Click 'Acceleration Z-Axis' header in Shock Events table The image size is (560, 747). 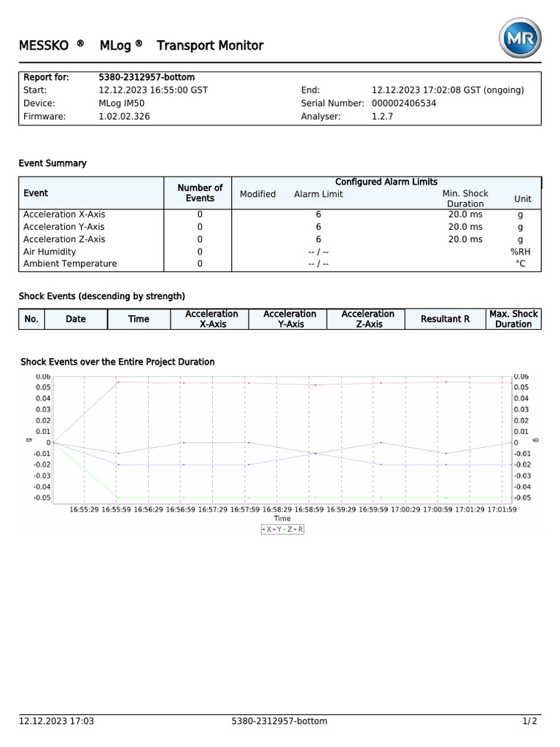tap(367, 319)
